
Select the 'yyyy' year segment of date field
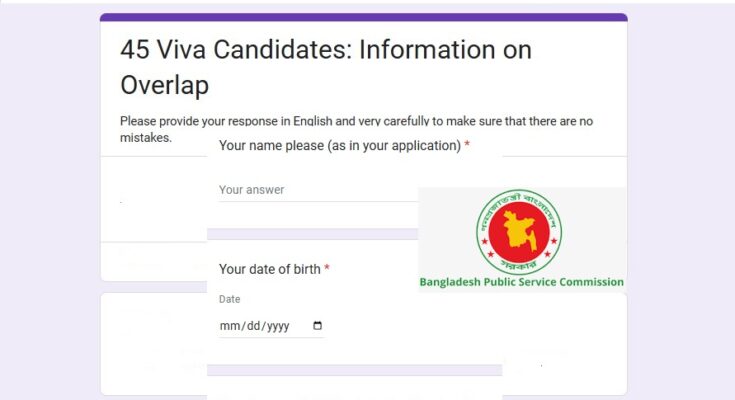pos(278,326)
